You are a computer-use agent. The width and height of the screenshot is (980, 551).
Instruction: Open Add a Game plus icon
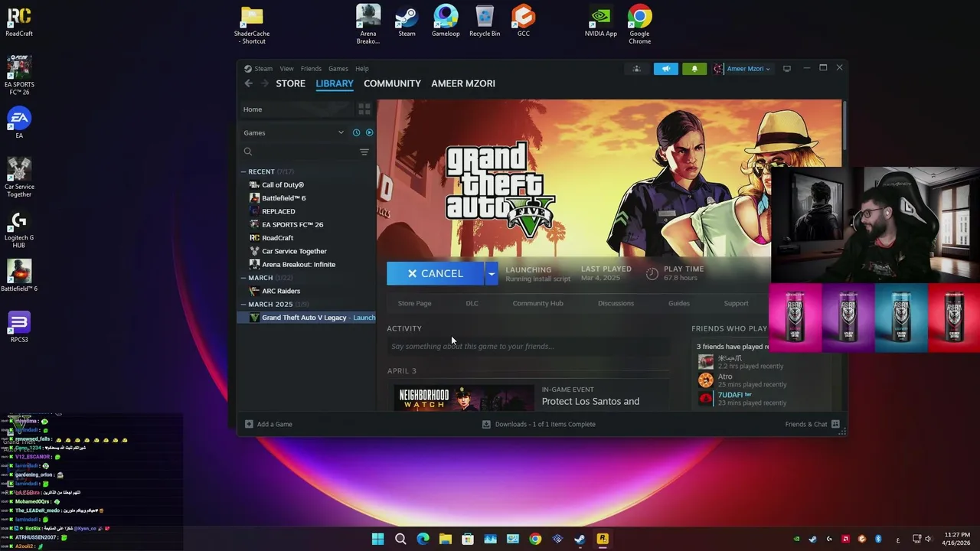coord(249,424)
